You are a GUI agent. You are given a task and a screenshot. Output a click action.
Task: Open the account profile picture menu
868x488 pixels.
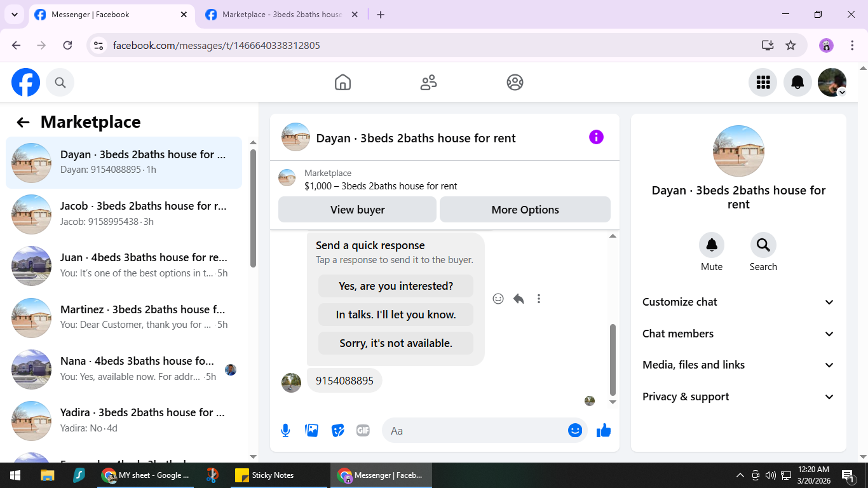pyautogui.click(x=832, y=83)
